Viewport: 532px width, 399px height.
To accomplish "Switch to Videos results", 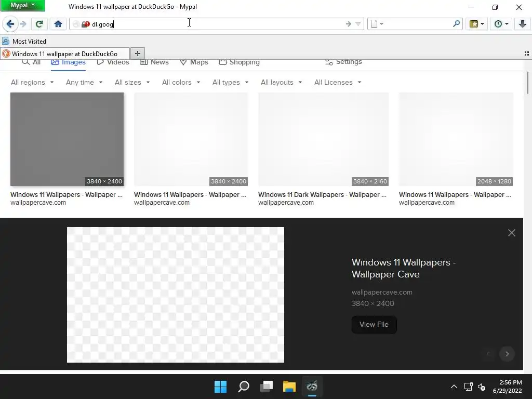I will pos(113,62).
